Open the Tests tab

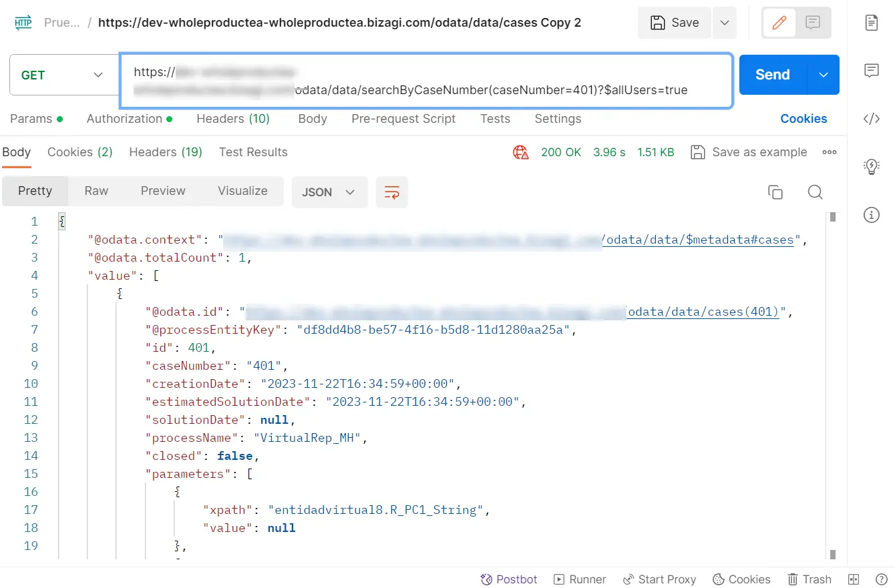coord(495,119)
